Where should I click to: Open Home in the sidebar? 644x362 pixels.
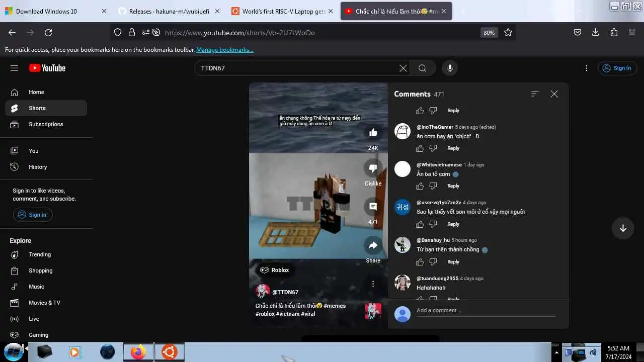46,92
